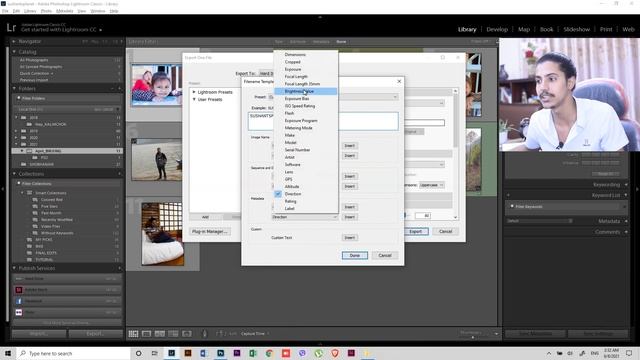Toggle checked Direction entry in metadata list
640x360 pixels.
[305, 194]
